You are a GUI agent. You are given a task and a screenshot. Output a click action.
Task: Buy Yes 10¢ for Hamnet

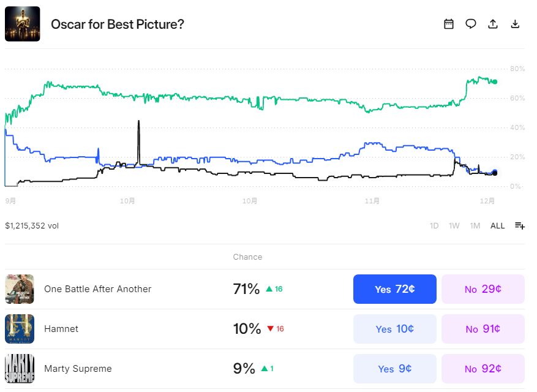tap(395, 329)
